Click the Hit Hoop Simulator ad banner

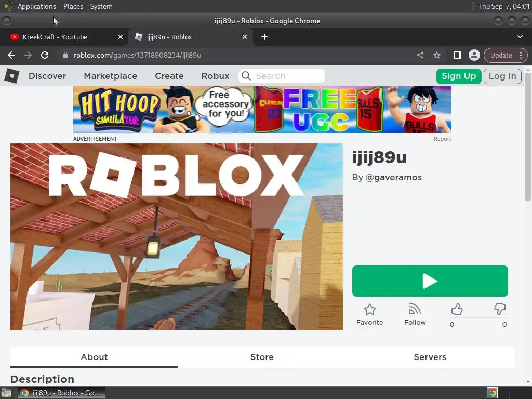click(262, 109)
